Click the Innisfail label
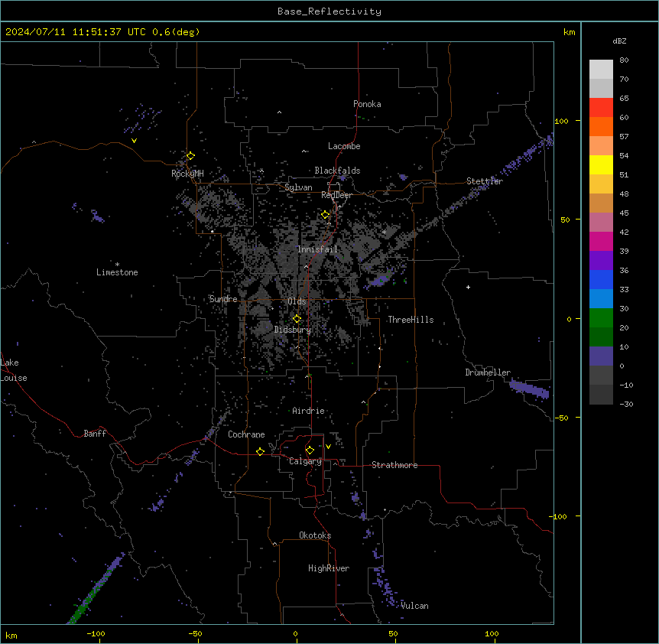 pyautogui.click(x=317, y=249)
